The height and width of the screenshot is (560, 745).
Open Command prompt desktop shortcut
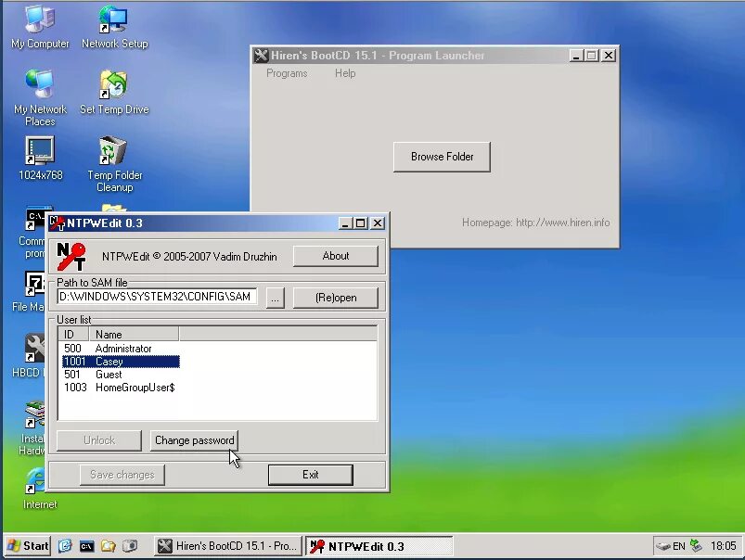tap(34, 233)
